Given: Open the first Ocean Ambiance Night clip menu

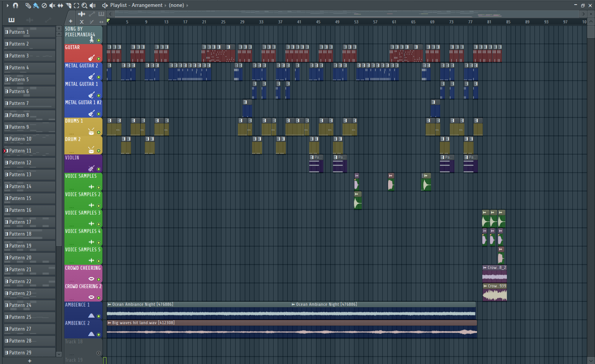Looking at the screenshot, I should (x=109, y=305).
